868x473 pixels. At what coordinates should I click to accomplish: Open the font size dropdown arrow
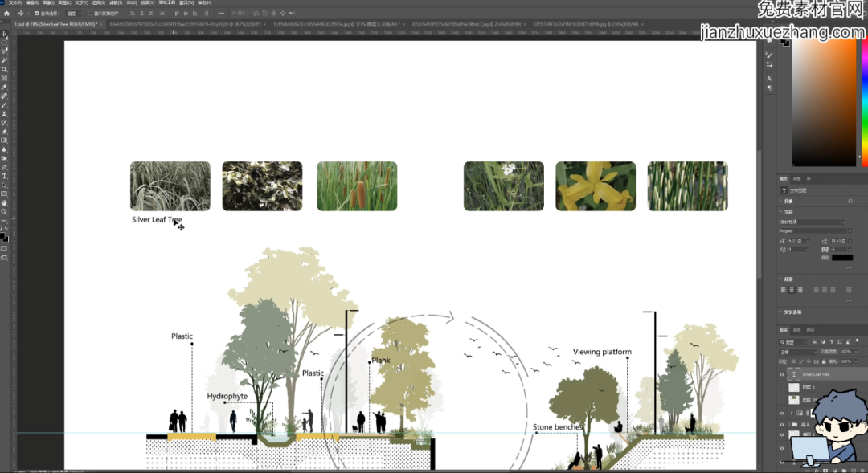coord(808,241)
